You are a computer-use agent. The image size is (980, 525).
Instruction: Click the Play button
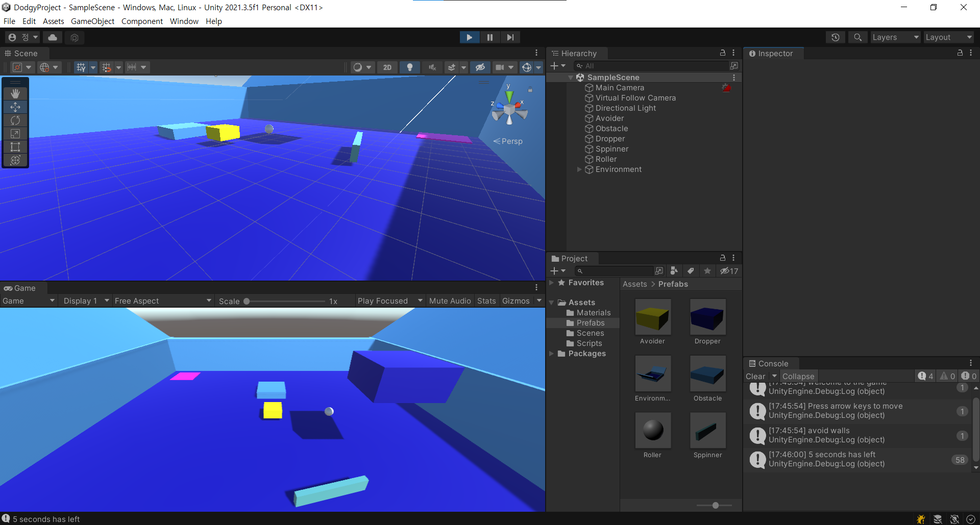pyautogui.click(x=469, y=37)
